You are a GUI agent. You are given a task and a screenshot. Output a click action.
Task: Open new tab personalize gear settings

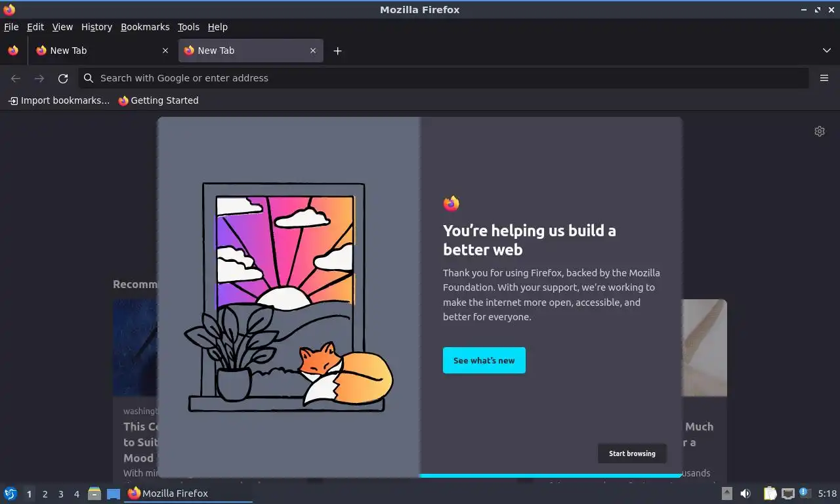[x=820, y=131]
